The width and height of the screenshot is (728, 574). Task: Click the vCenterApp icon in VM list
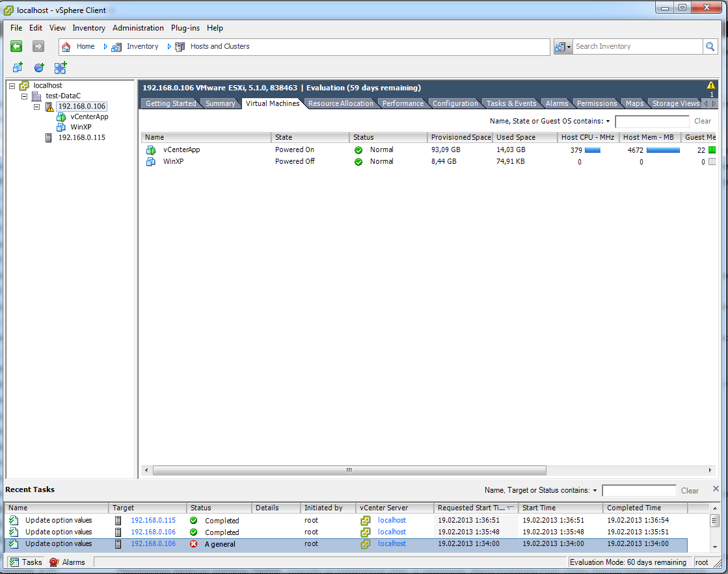pyautogui.click(x=151, y=150)
